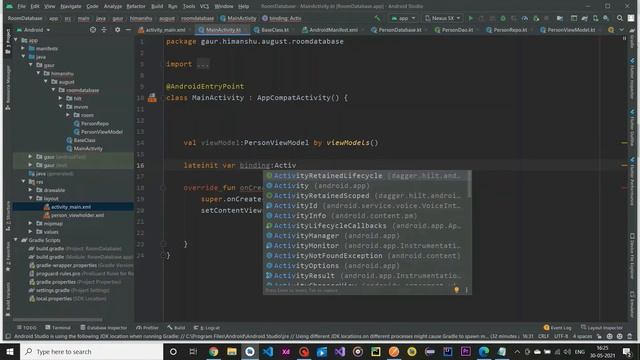Click the Type here to search box
This screenshot has width=640, height=360.
tap(92, 351)
